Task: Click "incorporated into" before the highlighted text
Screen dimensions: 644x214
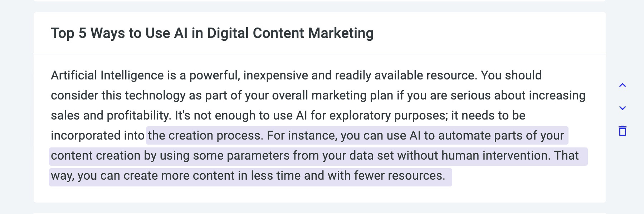Action: point(97,136)
